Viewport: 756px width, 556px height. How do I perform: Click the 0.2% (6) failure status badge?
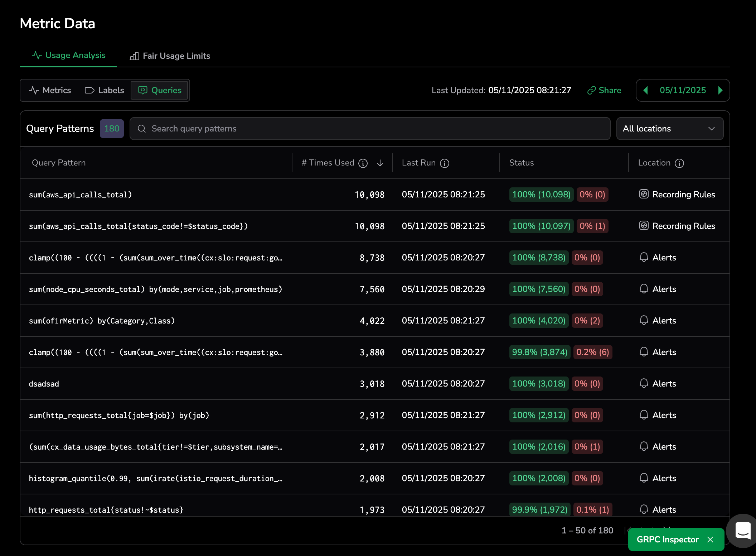[x=592, y=352]
